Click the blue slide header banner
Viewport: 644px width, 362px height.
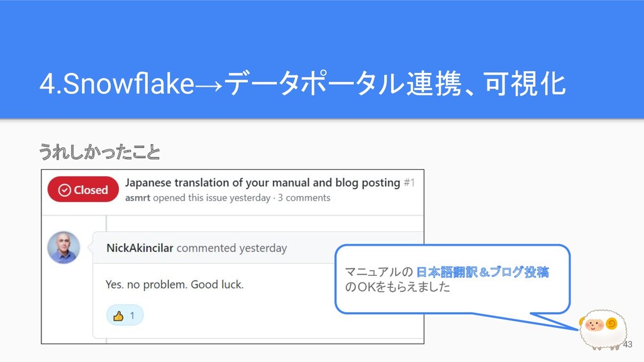(322, 60)
